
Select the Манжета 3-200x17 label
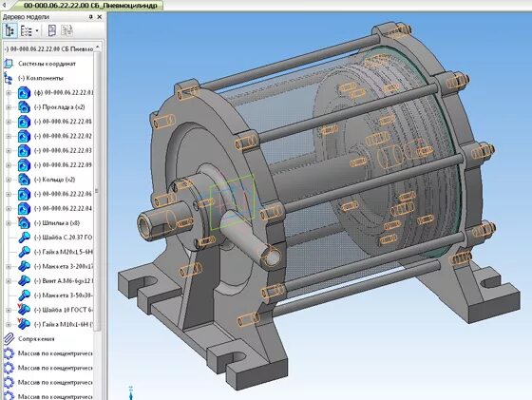[63, 266]
